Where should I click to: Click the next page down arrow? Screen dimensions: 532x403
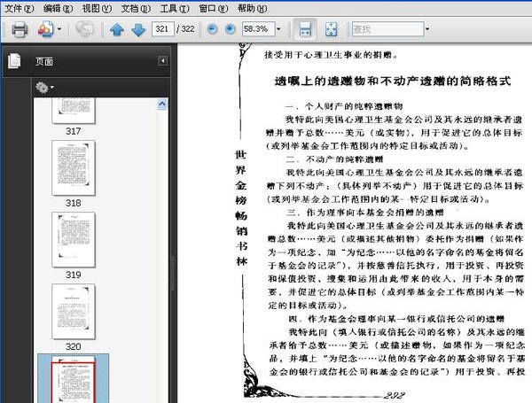pyautogui.click(x=137, y=29)
